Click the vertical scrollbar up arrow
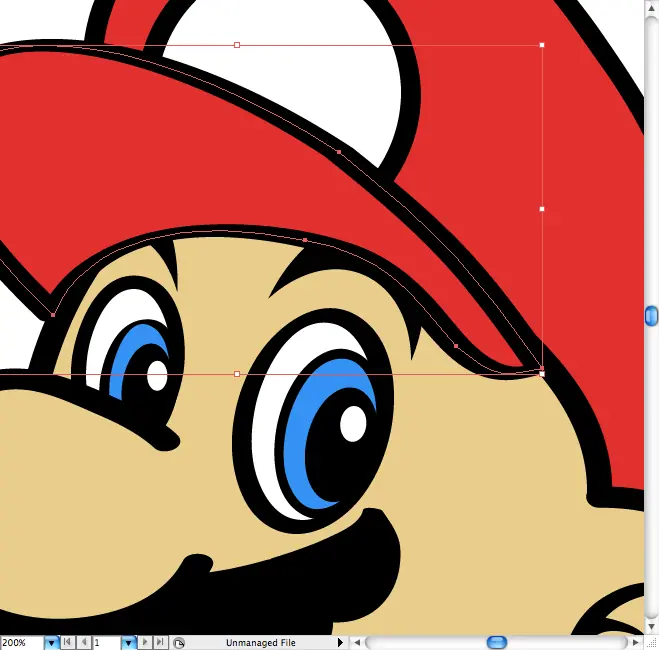The image size is (659, 650). (651, 8)
